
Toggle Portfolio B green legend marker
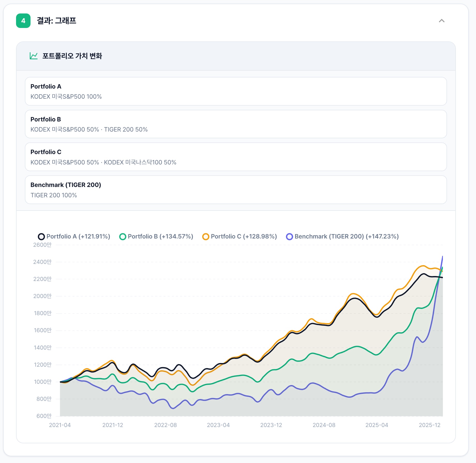click(123, 237)
